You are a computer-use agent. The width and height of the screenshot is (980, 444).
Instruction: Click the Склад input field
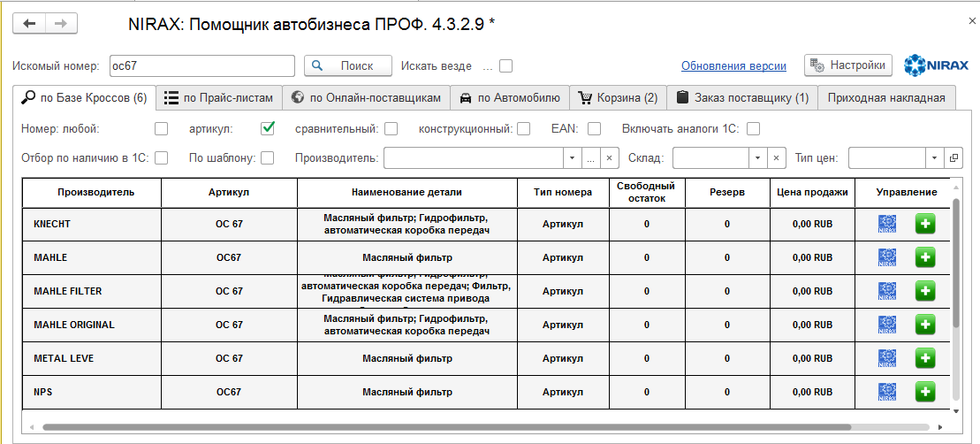pyautogui.click(x=710, y=158)
